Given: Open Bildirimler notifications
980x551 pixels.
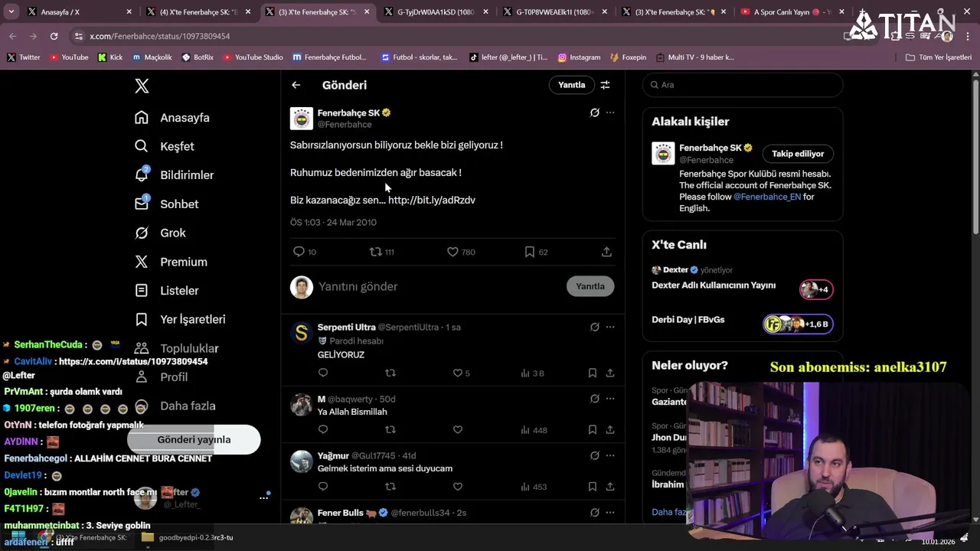Looking at the screenshot, I should click(x=175, y=175).
